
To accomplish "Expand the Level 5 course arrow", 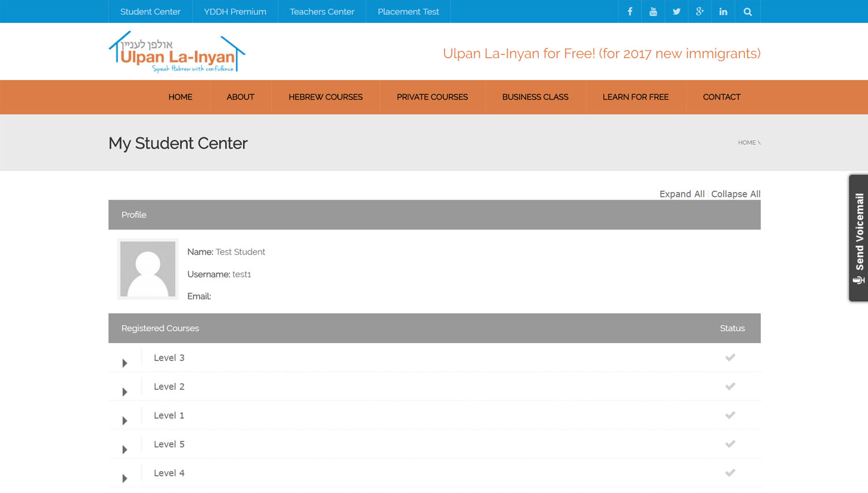I will coord(125,450).
